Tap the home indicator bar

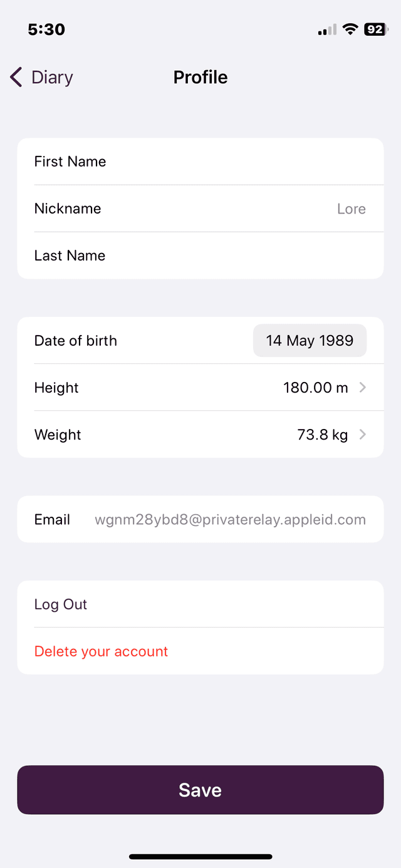[200, 856]
